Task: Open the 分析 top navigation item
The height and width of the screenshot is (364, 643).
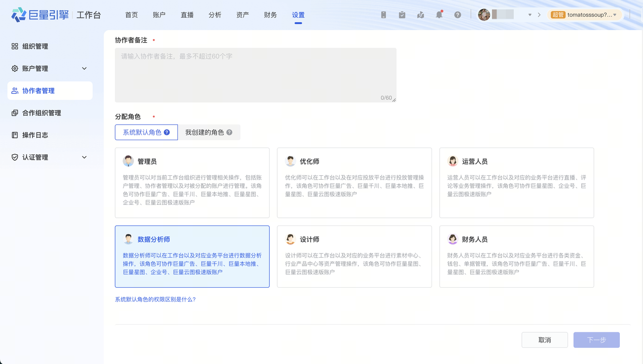Action: (215, 15)
